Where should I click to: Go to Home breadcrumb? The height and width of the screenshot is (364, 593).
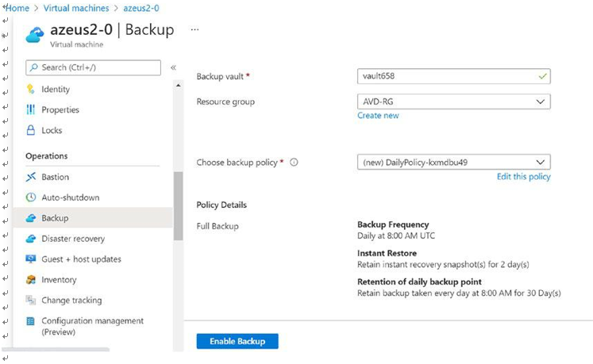point(17,8)
